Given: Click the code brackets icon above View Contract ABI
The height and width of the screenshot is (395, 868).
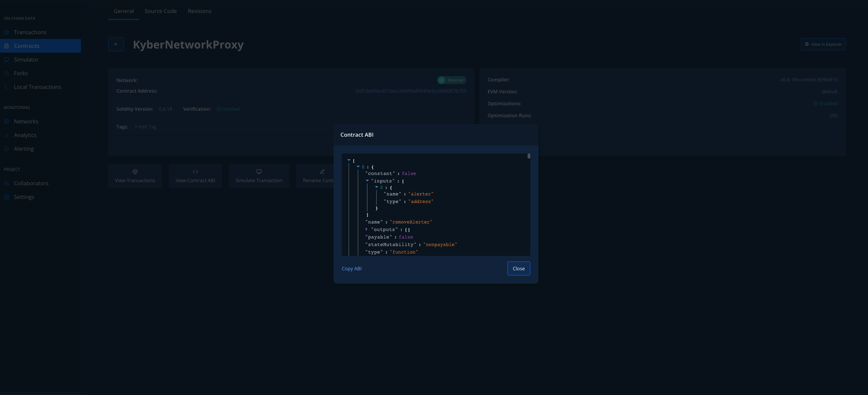Looking at the screenshot, I should pos(195,172).
